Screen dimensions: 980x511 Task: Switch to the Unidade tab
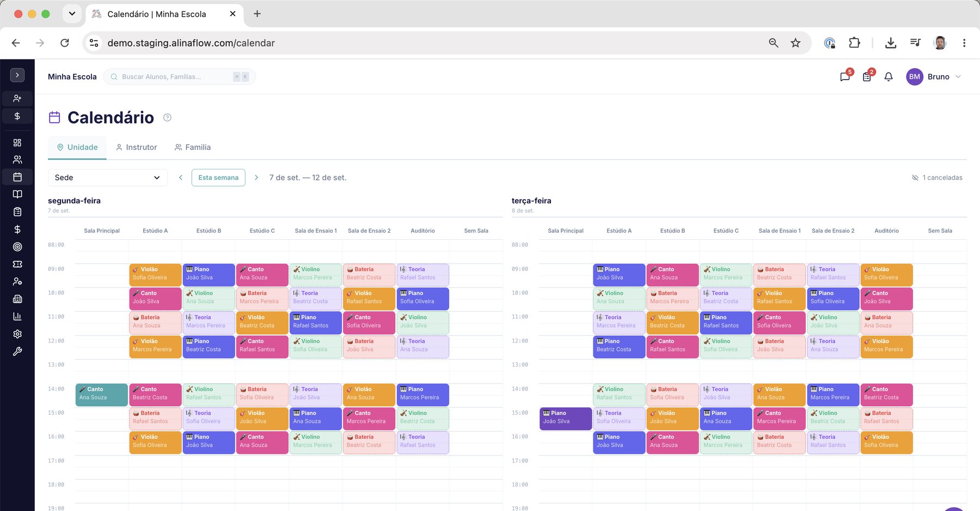[x=77, y=147]
